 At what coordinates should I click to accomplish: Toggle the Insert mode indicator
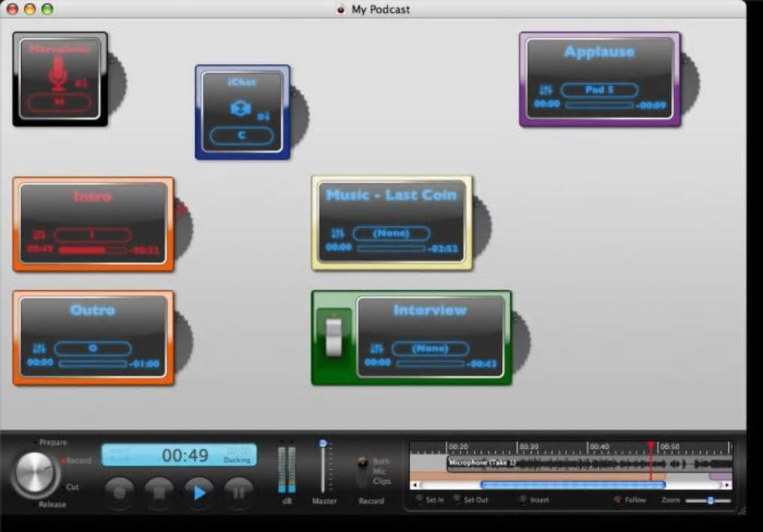click(x=522, y=500)
